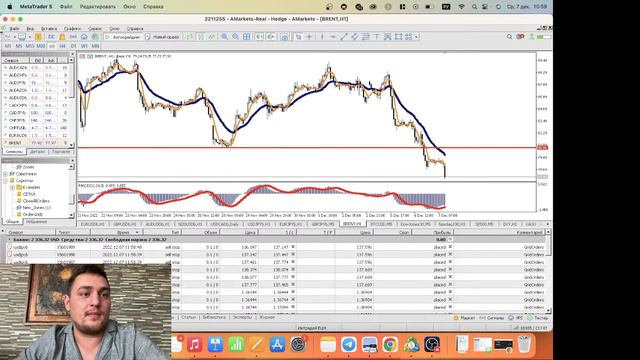Select the trendline drawing tool
Viewport: 640px width, 360px height.
(x=344, y=37)
